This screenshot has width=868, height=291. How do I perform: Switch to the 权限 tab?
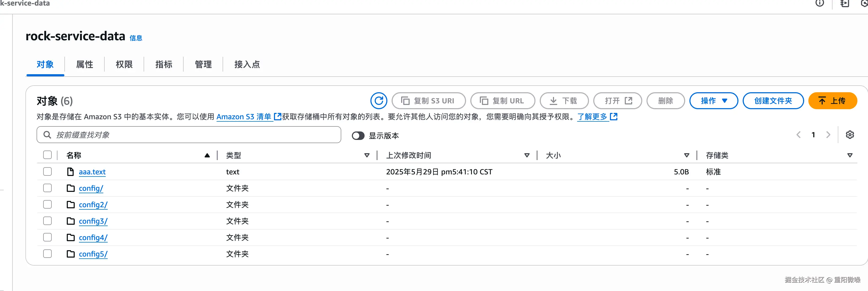pos(124,64)
